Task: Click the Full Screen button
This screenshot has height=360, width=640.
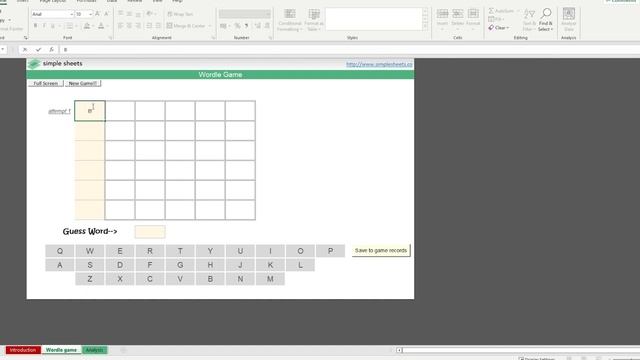Action: click(x=46, y=83)
